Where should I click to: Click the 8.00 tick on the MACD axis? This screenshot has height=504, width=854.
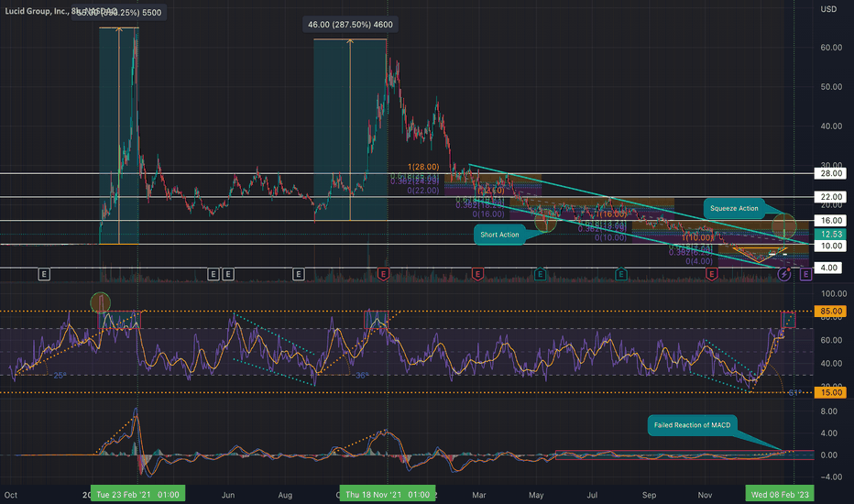(x=828, y=411)
